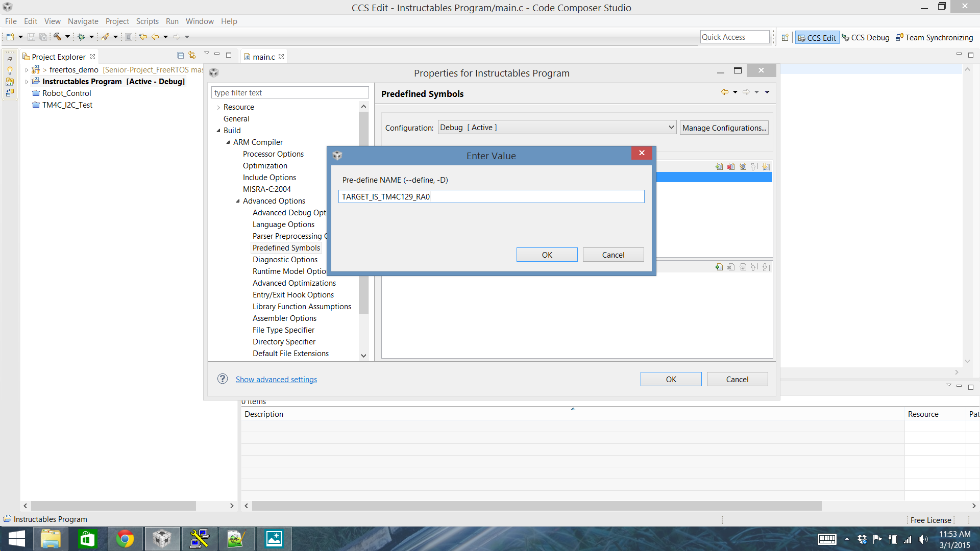Delete selected predefined symbol in upper list

(x=731, y=166)
